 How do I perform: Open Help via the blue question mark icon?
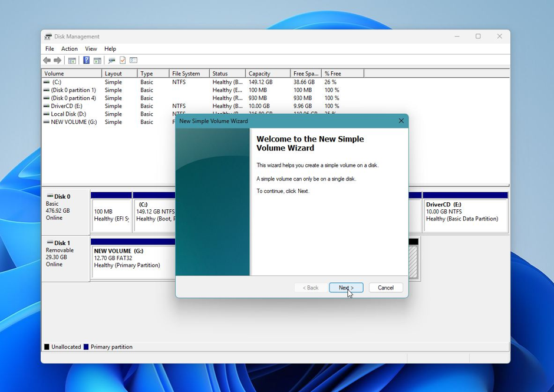86,60
